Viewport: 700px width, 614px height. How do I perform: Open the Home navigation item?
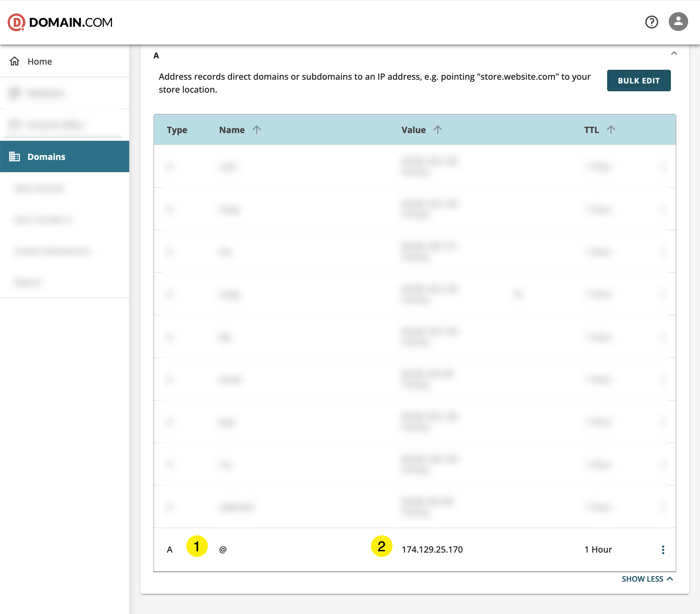pos(39,61)
